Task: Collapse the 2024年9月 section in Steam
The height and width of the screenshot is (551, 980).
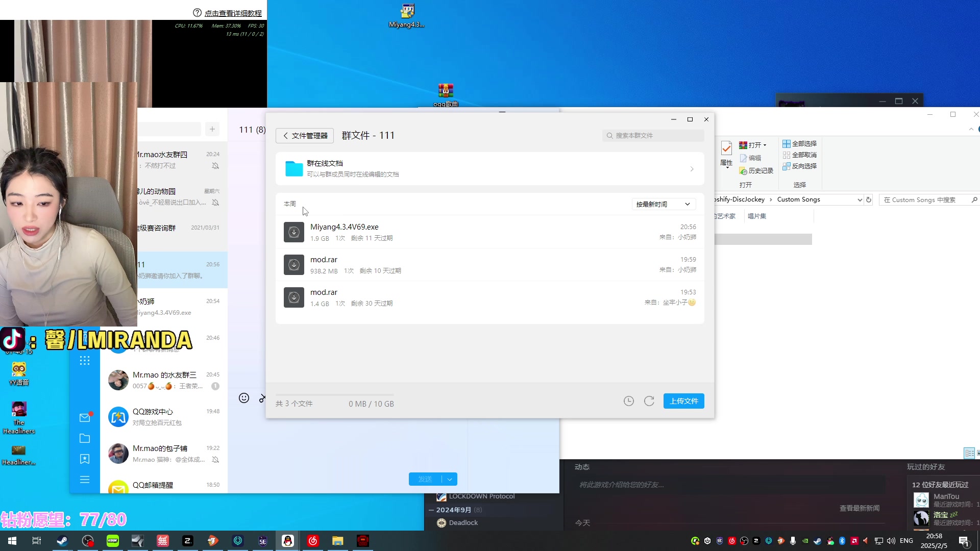Action: pyautogui.click(x=431, y=510)
